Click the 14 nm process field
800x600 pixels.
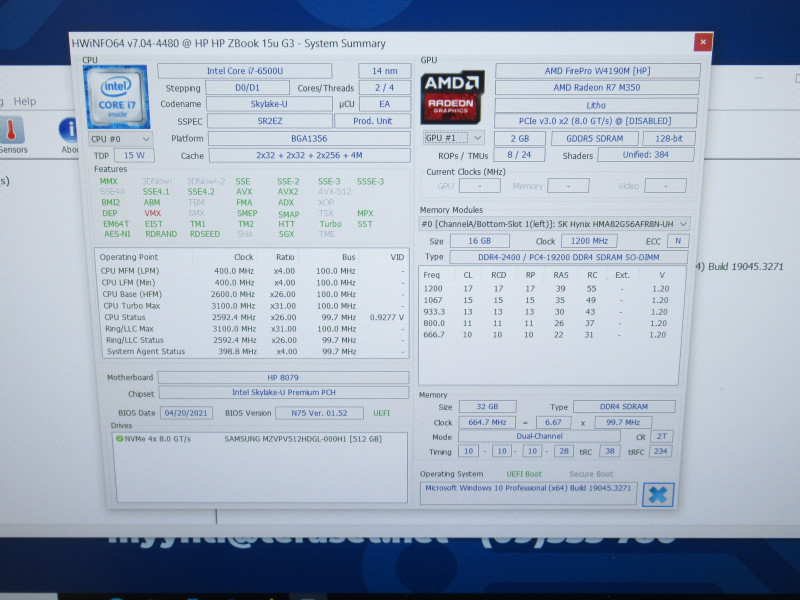(384, 71)
